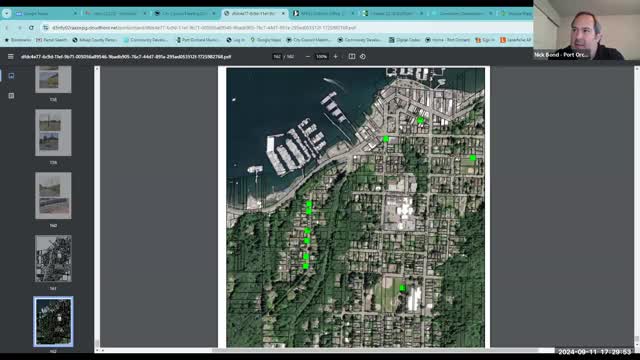The width and height of the screenshot is (640, 360).
Task: Reload the browser page
Action: pyautogui.click(x=31, y=27)
